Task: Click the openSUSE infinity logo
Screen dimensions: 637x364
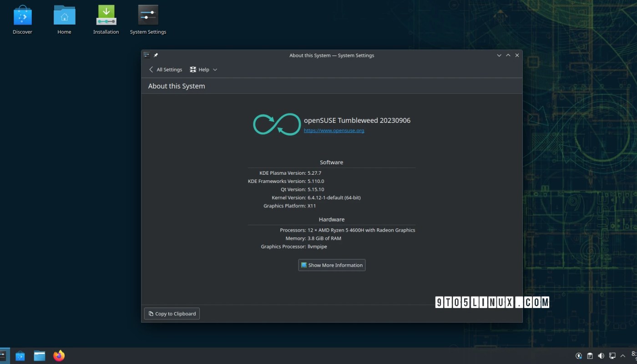Action: (x=277, y=124)
